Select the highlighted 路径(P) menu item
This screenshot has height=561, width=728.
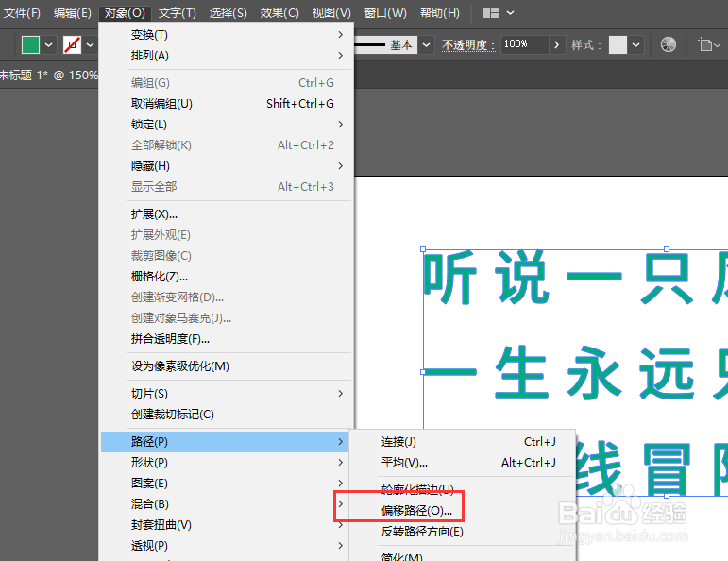tap(225, 442)
